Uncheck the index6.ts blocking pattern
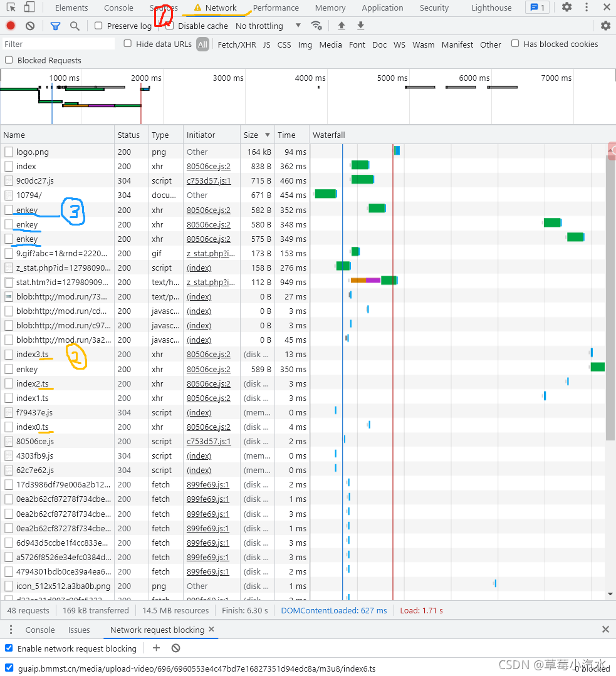 [x=9, y=668]
